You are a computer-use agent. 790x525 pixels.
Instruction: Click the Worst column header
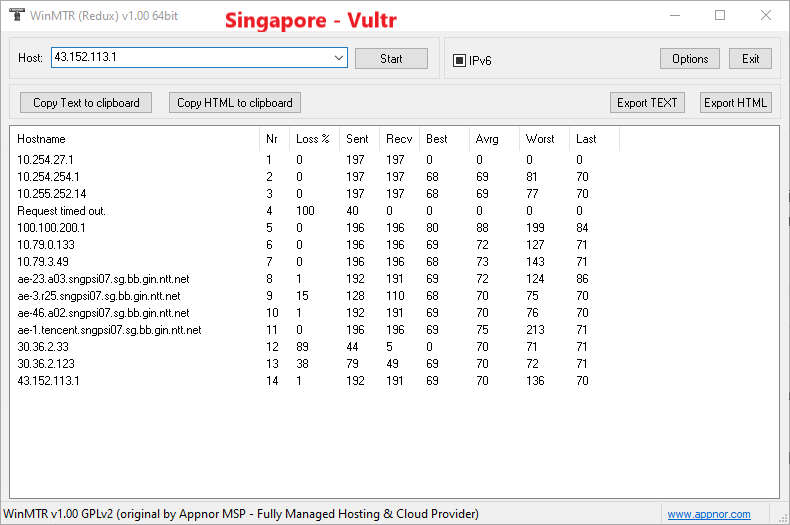pyautogui.click(x=544, y=139)
